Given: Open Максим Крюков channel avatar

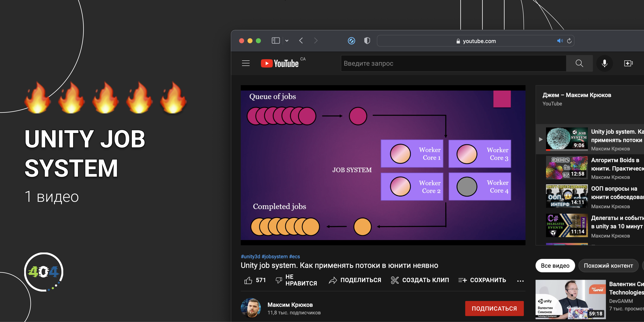Looking at the screenshot, I should click(251, 308).
